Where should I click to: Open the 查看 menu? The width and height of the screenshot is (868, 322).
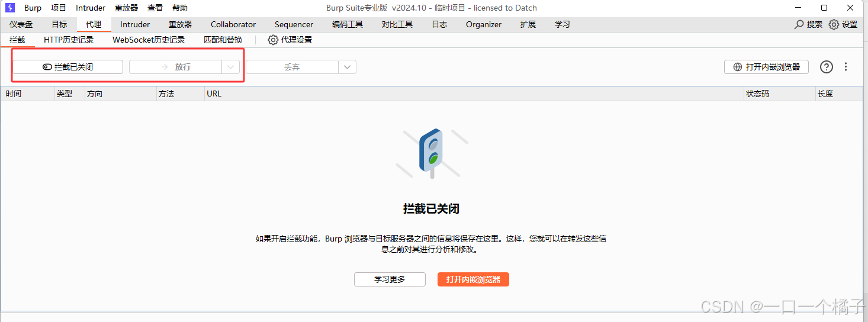click(x=155, y=8)
